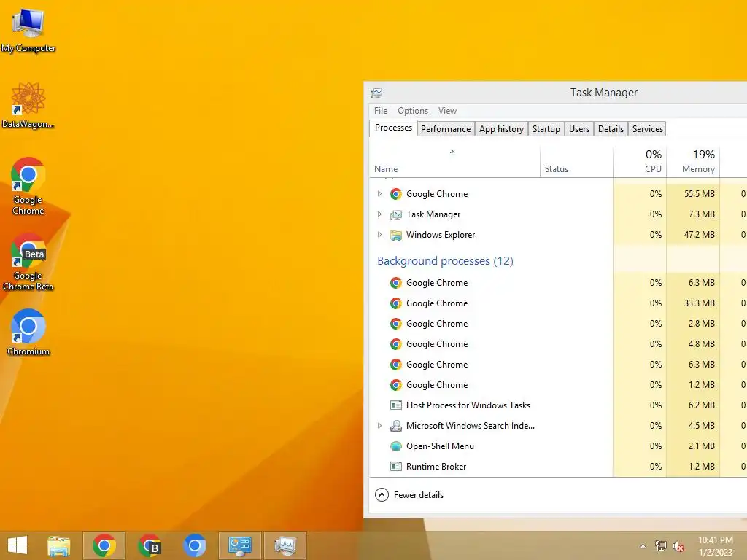Switch to the Users tab
The image size is (747, 560).
tap(578, 129)
